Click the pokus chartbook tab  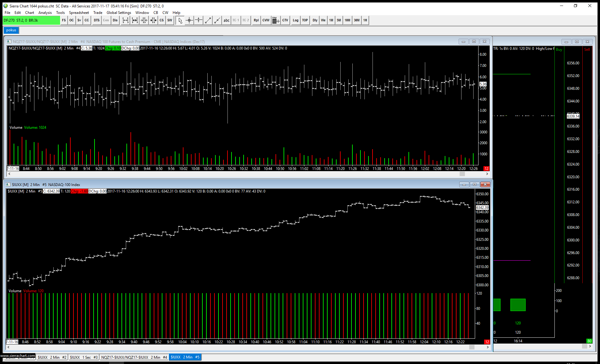(11, 30)
